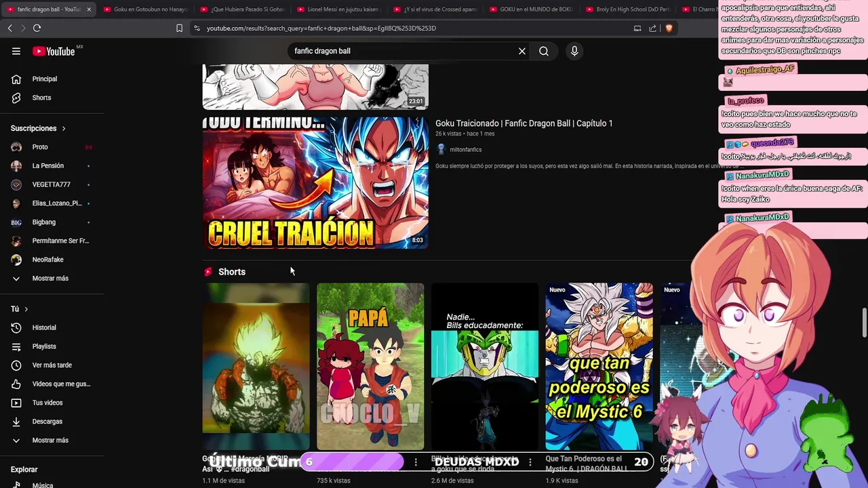
Task: Switch to Broly En High School DxD tab
Action: coord(627,9)
